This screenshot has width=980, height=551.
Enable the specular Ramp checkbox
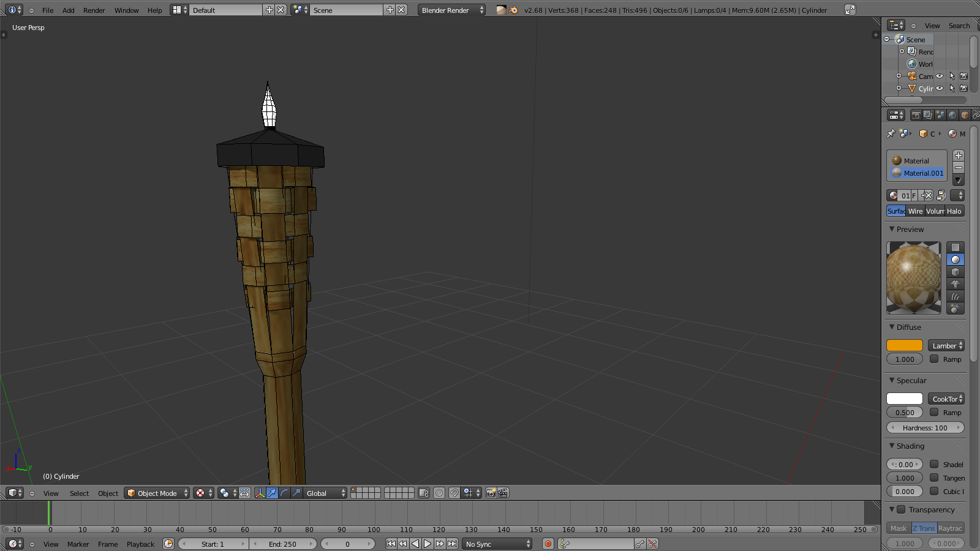click(x=934, y=413)
